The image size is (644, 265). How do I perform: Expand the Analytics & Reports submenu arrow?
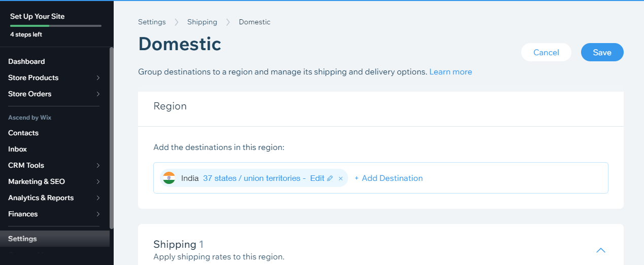coord(98,198)
